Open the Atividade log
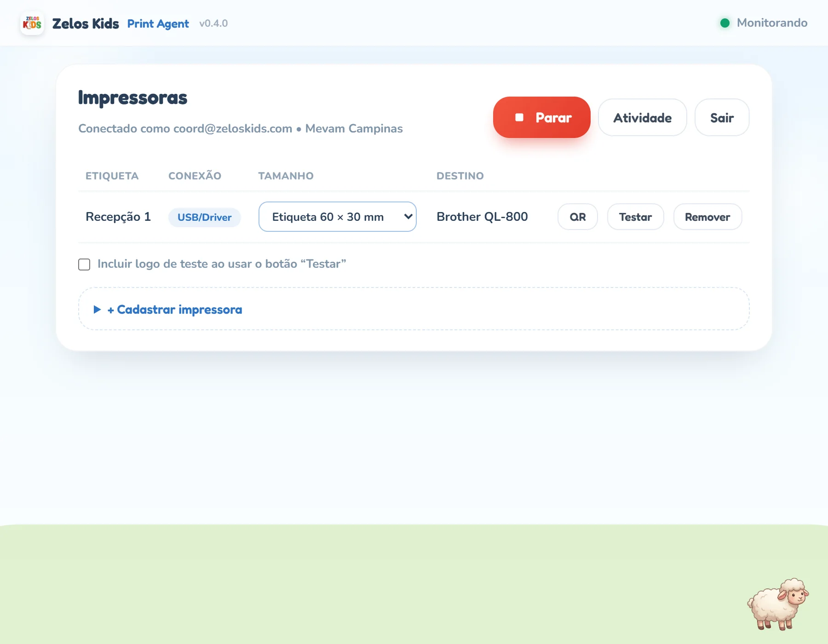Viewport: 828px width, 644px height. 643,117
